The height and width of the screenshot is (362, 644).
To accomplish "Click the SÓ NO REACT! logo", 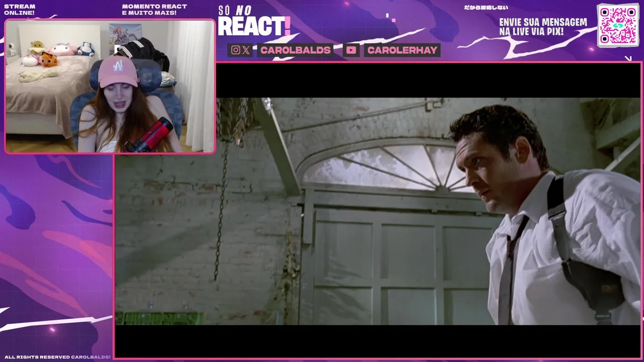I will [x=254, y=22].
